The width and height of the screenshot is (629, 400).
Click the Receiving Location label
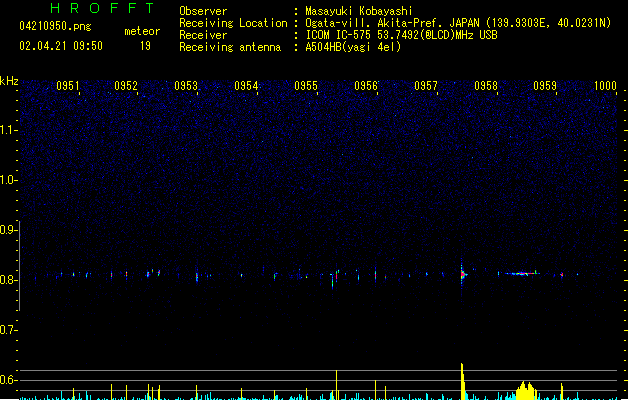233,23
